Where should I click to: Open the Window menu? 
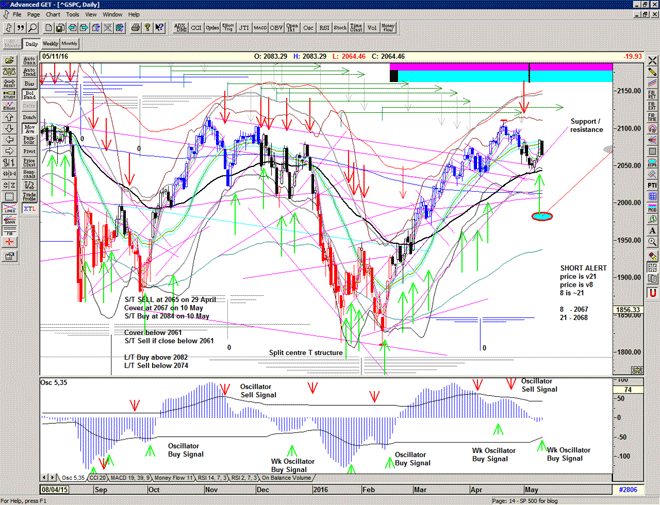pyautogui.click(x=113, y=15)
